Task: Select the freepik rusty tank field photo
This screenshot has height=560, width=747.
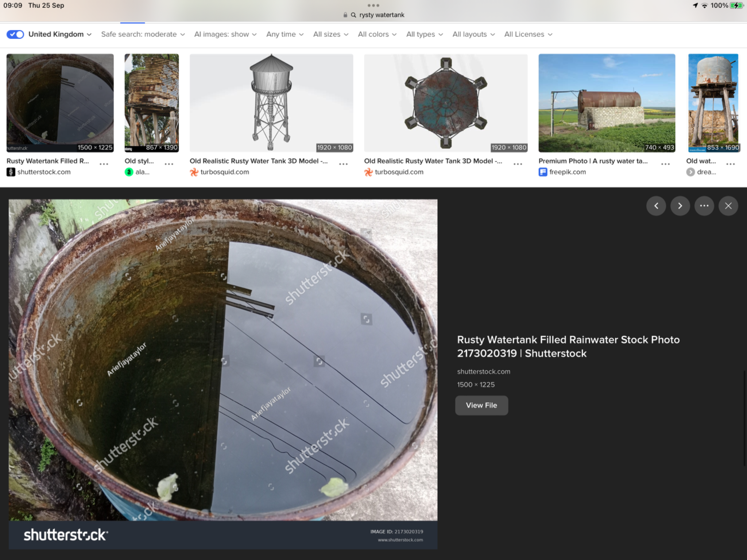Action: point(607,103)
